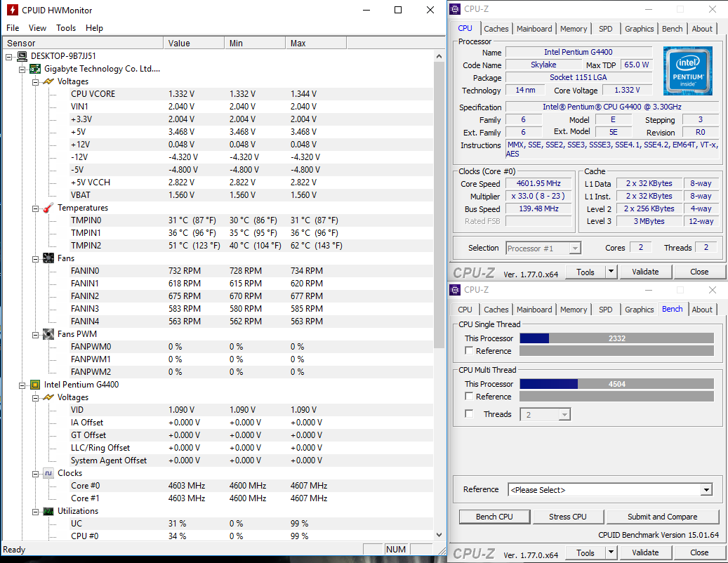Switch to Caches tab in upper CPU-Z
This screenshot has width=728, height=563.
coord(496,29)
